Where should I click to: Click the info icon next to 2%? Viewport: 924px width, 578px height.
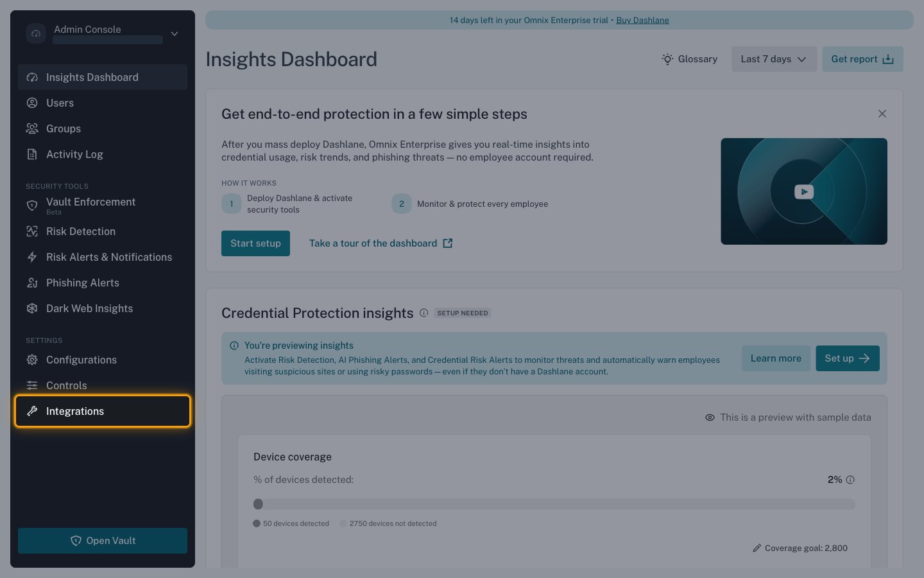coord(850,480)
